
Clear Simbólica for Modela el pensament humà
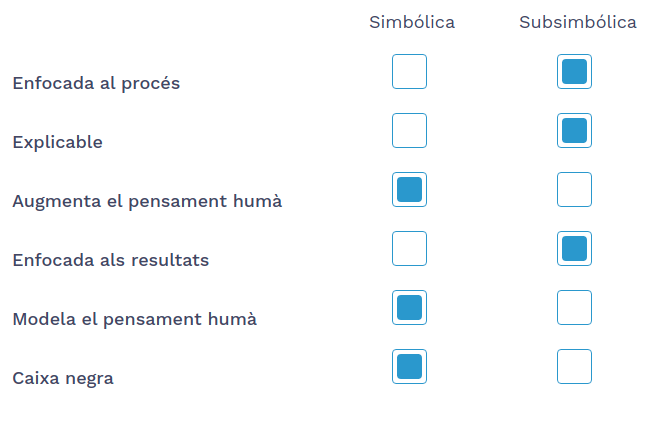coord(409,308)
